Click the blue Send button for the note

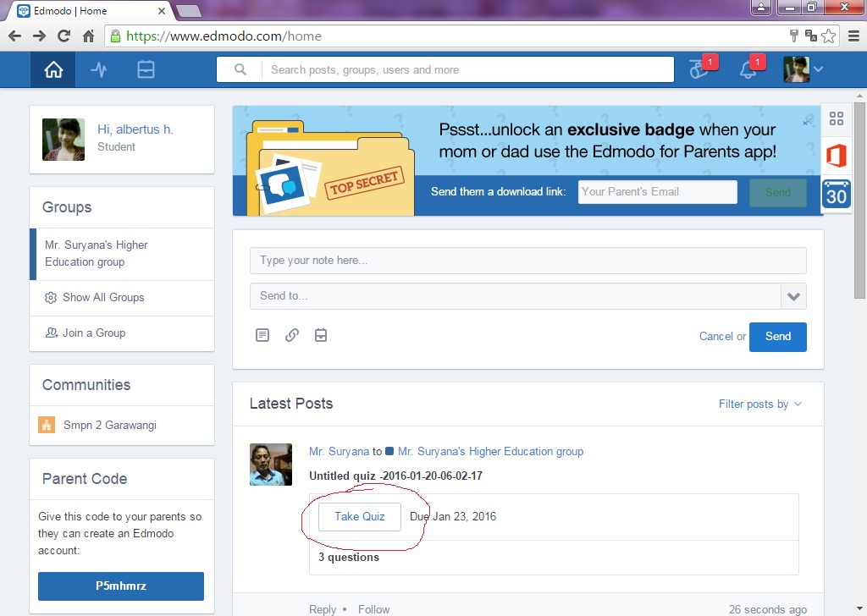pyautogui.click(x=777, y=337)
